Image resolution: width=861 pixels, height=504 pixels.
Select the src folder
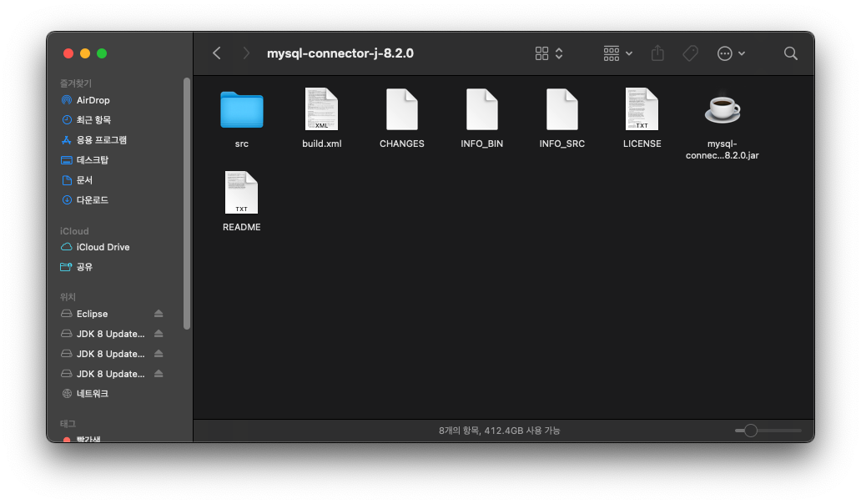[242, 110]
